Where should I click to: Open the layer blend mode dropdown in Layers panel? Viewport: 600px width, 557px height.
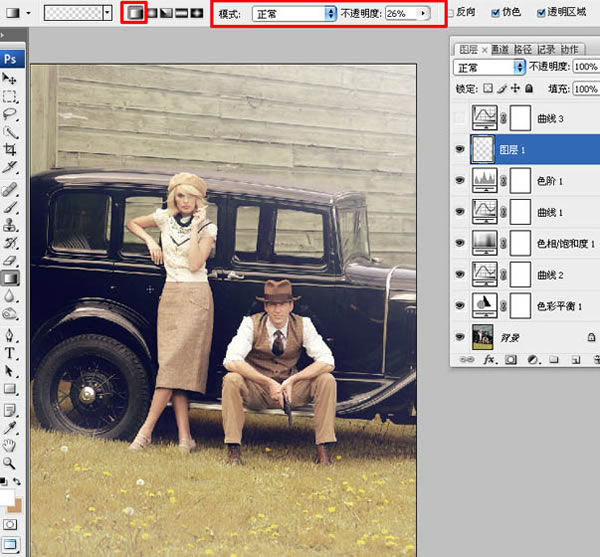coord(489,67)
